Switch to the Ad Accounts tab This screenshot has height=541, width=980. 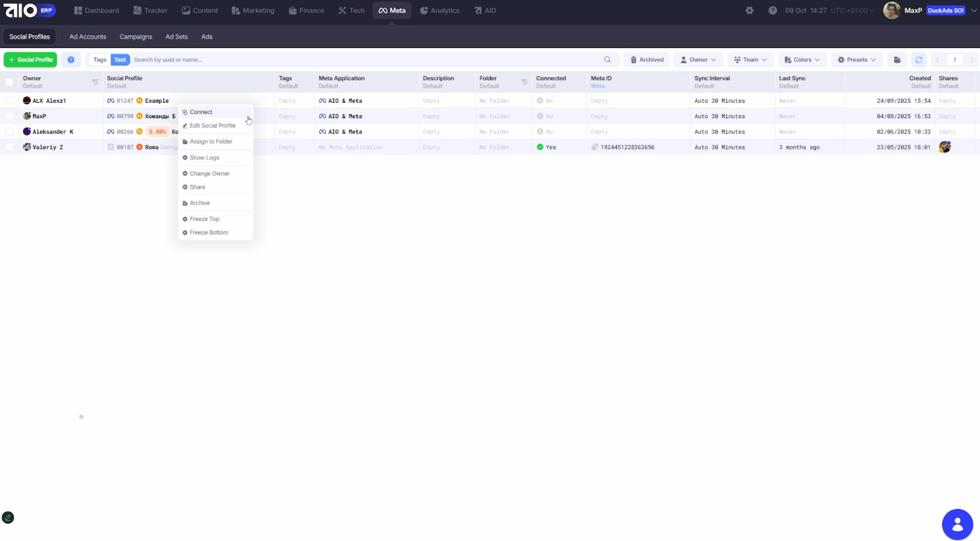88,37
